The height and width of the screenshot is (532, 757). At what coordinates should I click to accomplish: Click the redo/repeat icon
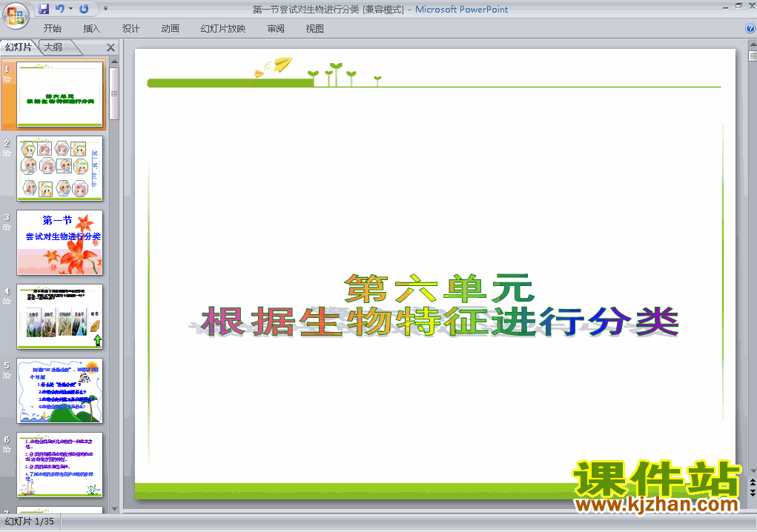(84, 9)
